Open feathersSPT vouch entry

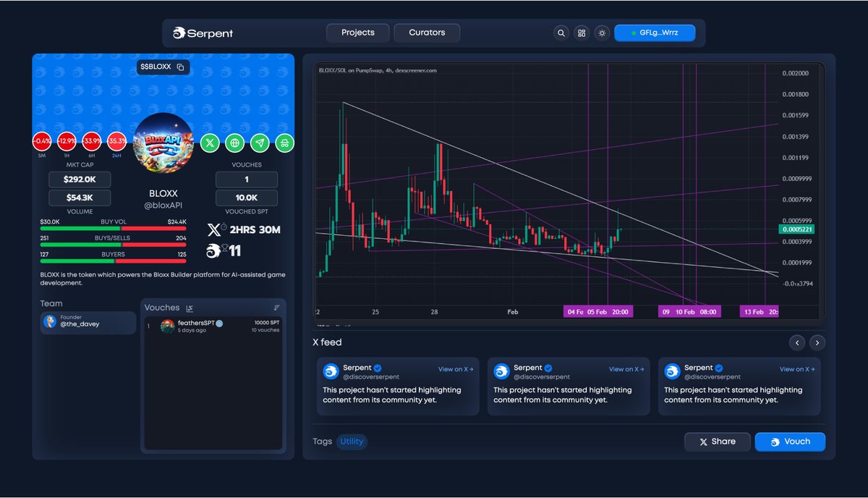[213, 326]
